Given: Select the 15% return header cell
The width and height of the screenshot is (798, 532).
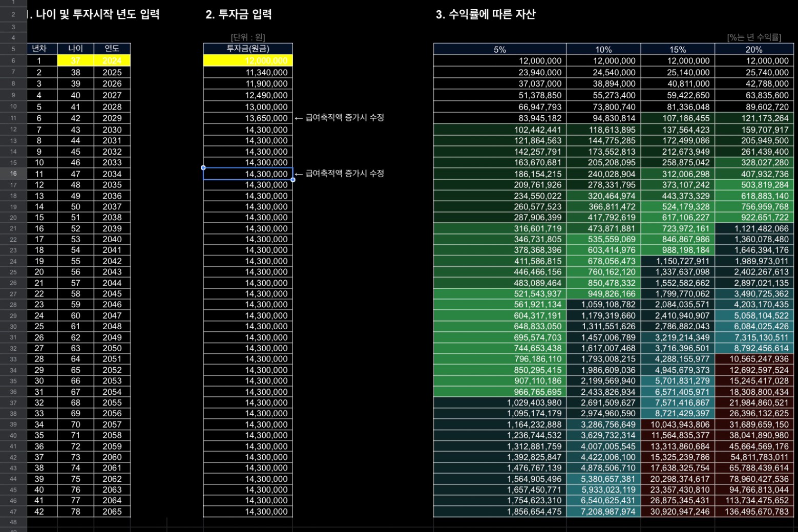Looking at the screenshot, I should click(x=677, y=49).
